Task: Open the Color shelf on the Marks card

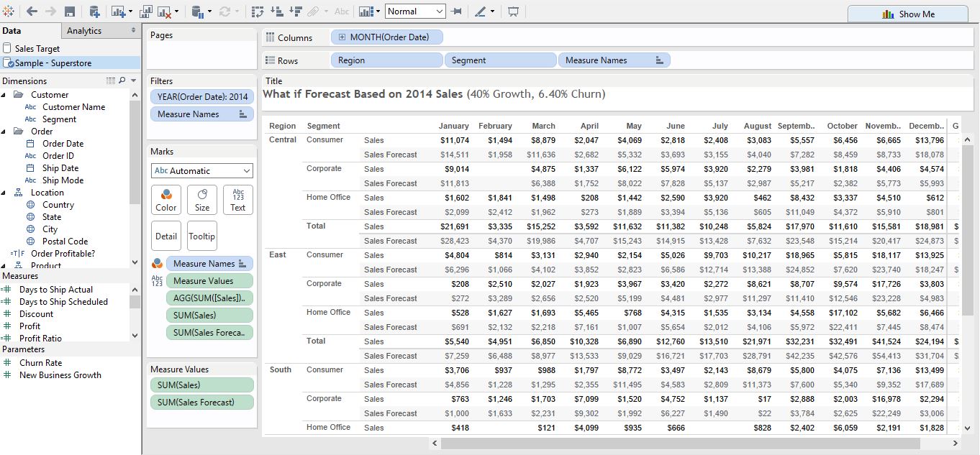Action: (x=165, y=199)
